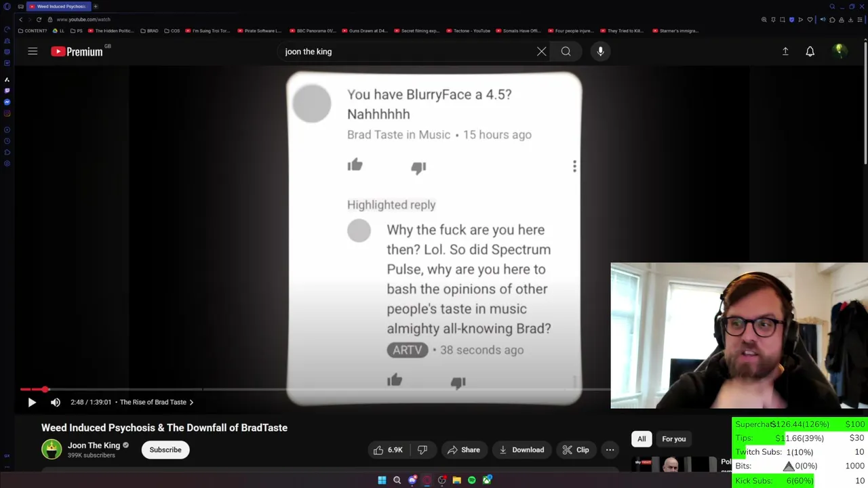Image resolution: width=868 pixels, height=488 pixels.
Task: Open 'Pirate Software L...' bookmark
Action: (259, 30)
